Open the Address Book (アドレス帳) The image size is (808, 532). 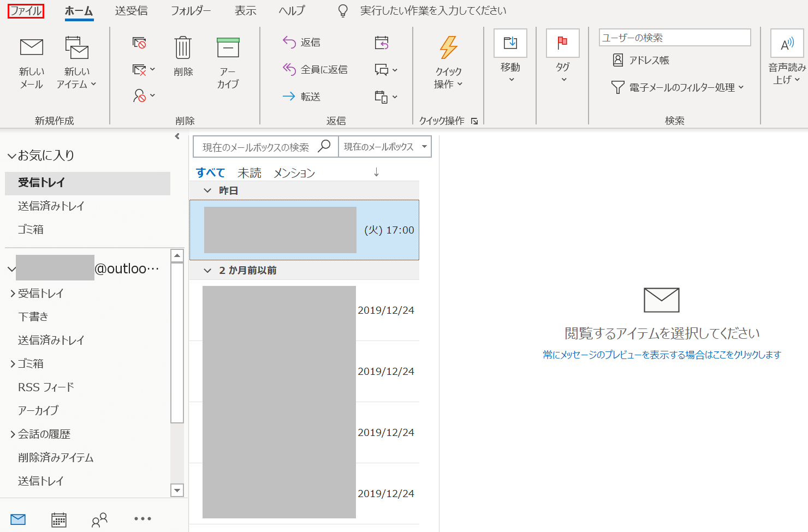click(641, 60)
